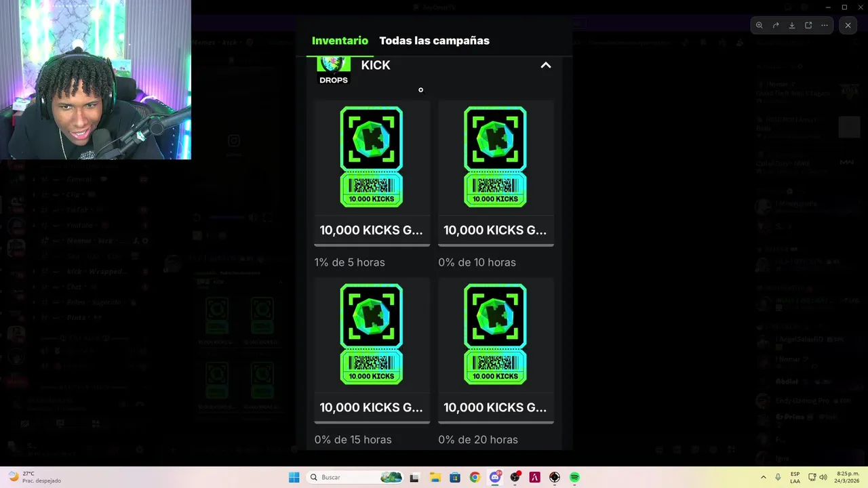The image size is (868, 488).
Task: Open Discord from the taskbar
Action: [x=495, y=477]
